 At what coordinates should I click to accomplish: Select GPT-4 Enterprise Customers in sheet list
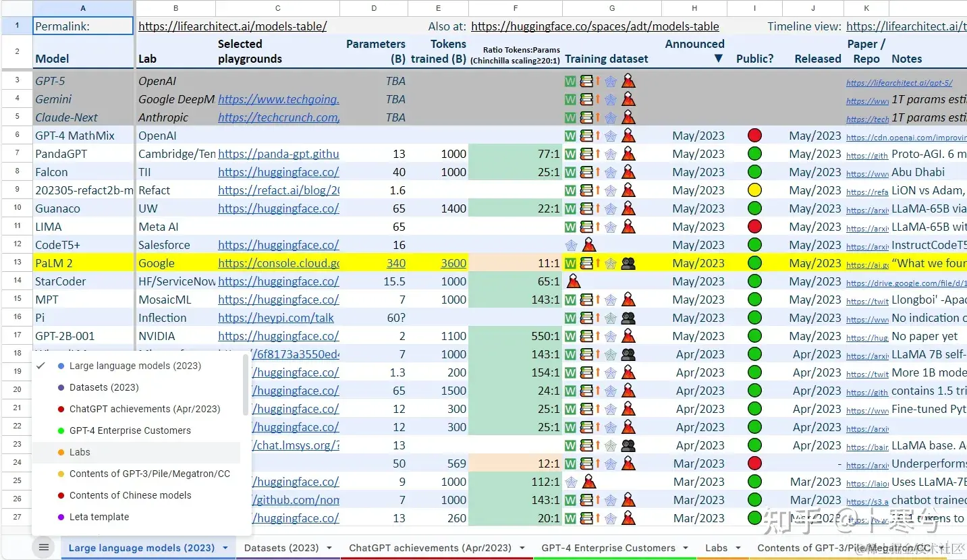pyautogui.click(x=136, y=430)
